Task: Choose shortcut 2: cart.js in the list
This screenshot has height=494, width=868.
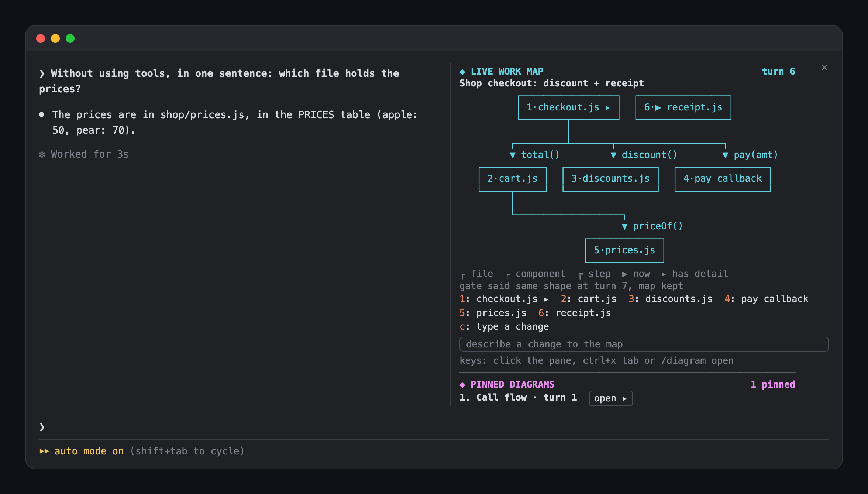Action: [589, 299]
